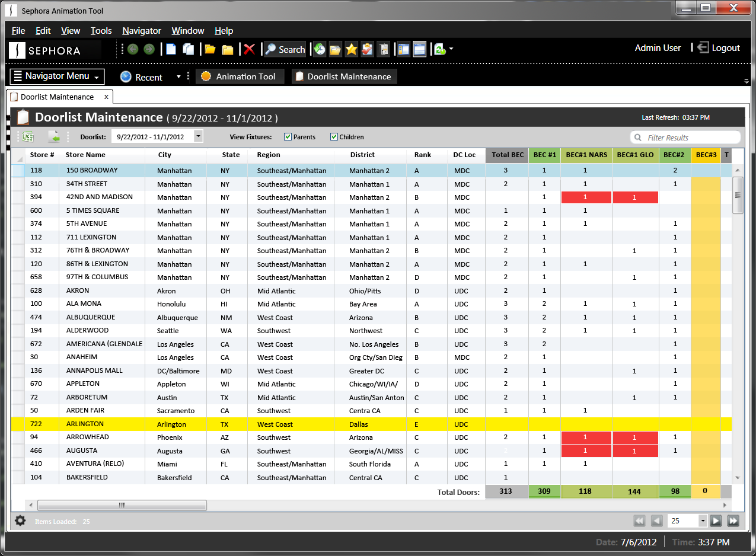Image resolution: width=756 pixels, height=556 pixels.
Task: Select the ARLINGTON store row
Action: click(x=371, y=424)
